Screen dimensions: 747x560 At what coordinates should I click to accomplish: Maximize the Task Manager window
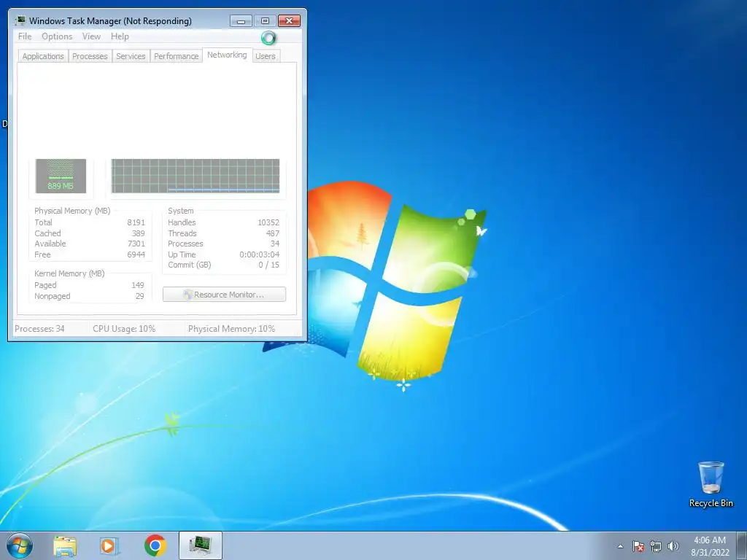coord(266,21)
